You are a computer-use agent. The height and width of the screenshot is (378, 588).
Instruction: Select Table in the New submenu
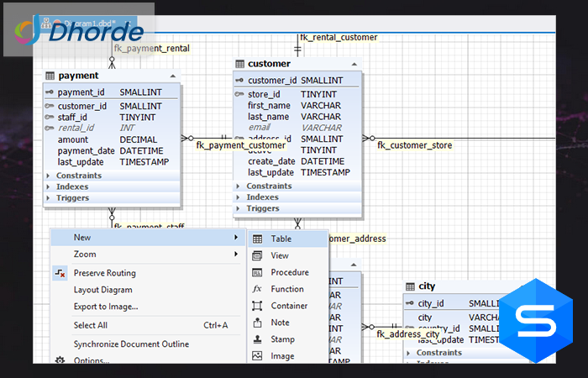tap(281, 239)
